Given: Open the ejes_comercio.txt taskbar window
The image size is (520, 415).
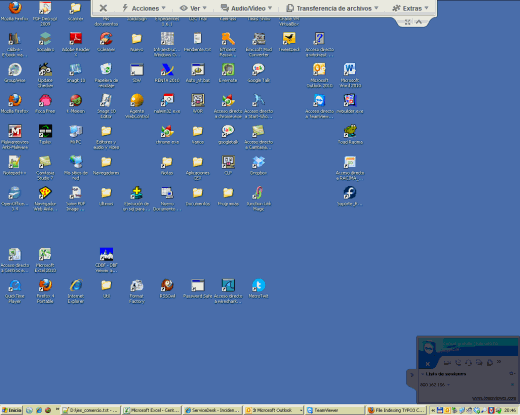Looking at the screenshot, I should pyautogui.click(x=90, y=410).
